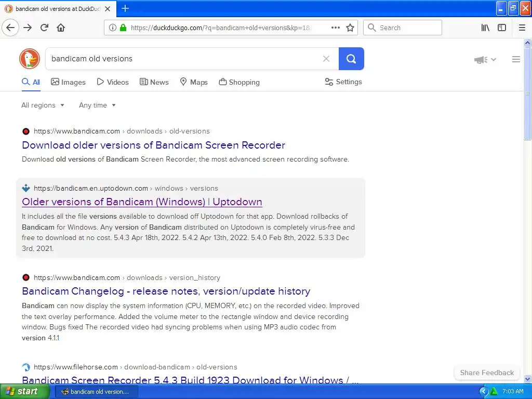Click the 7:03 AM taskbar clock
The width and height of the screenshot is (532, 399).
513,391
